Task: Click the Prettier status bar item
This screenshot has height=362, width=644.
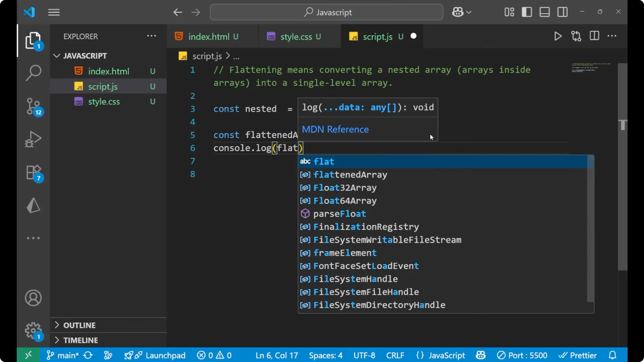Action: pos(578,355)
